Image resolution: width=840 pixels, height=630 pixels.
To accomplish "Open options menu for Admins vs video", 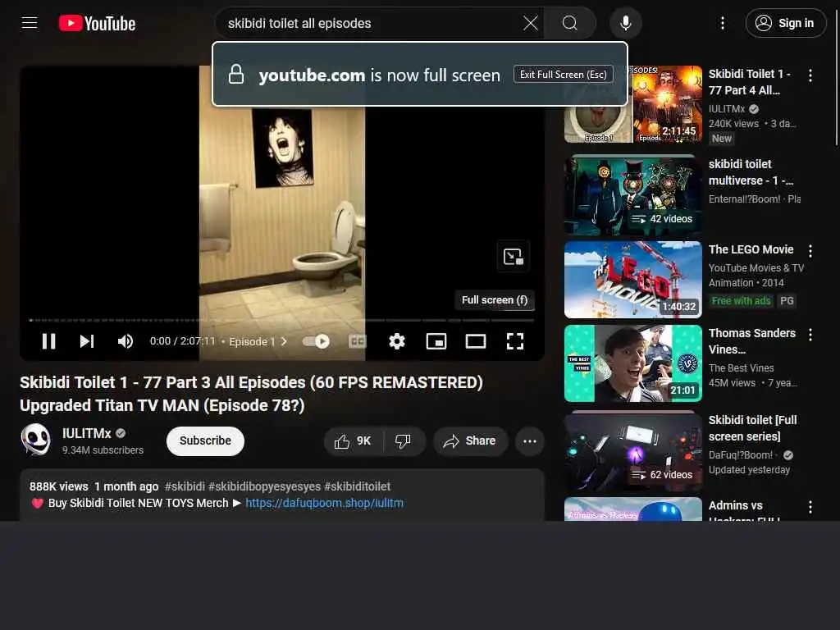I will [x=810, y=507].
